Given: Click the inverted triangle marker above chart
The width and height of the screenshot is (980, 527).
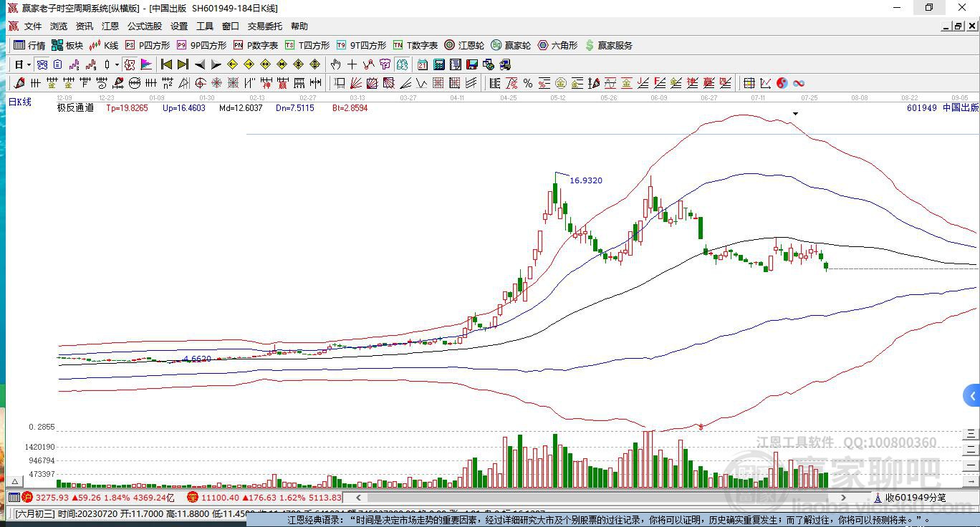Looking at the screenshot, I should pos(795,114).
